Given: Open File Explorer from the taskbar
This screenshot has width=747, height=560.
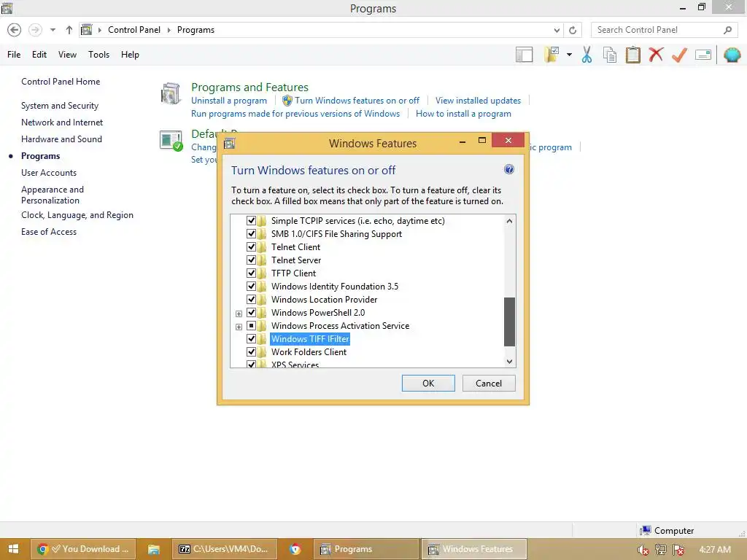Looking at the screenshot, I should click(x=153, y=549).
